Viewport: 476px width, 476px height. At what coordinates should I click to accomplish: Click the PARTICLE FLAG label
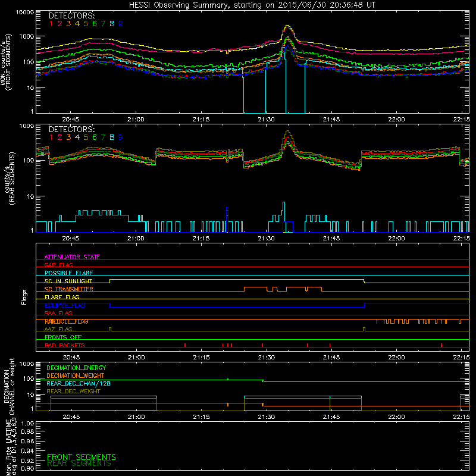(x=67, y=321)
